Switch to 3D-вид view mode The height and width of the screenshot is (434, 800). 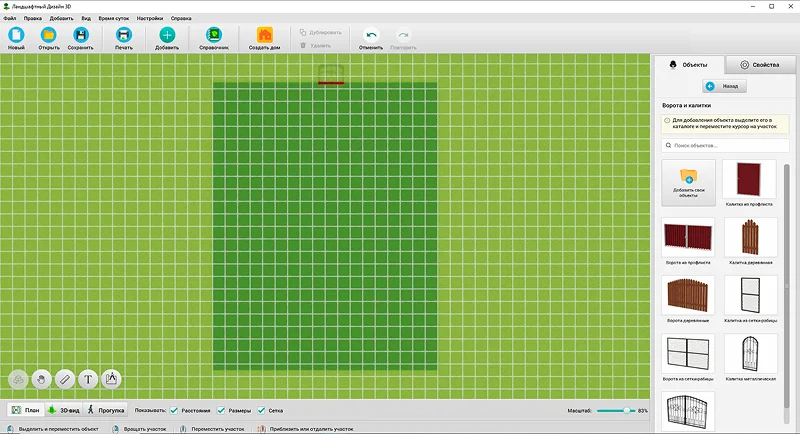63,410
